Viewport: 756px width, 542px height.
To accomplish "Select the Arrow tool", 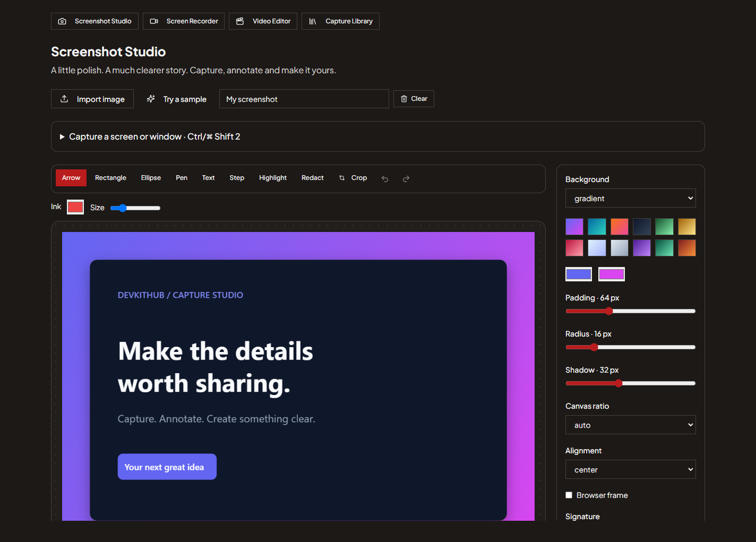I will [x=71, y=178].
